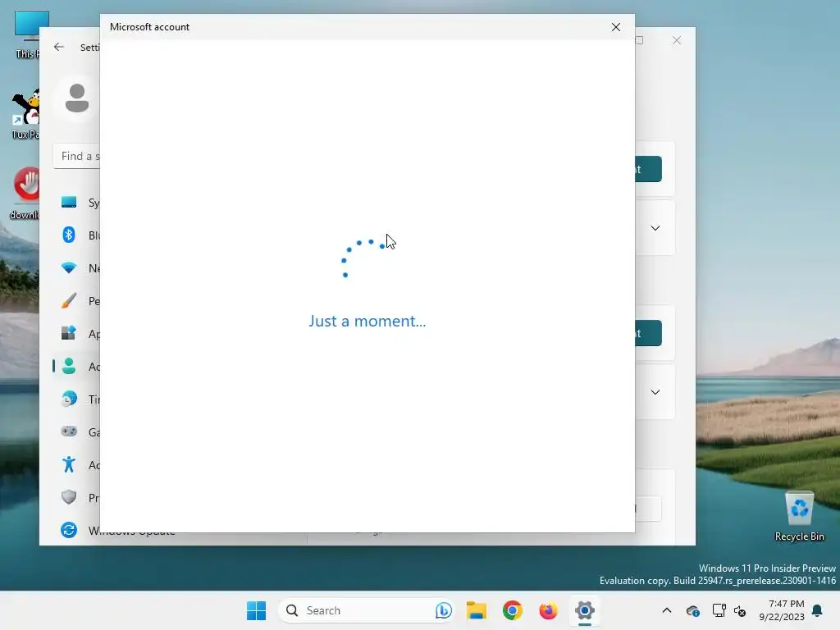Click the Find a setting search box

coord(76,157)
